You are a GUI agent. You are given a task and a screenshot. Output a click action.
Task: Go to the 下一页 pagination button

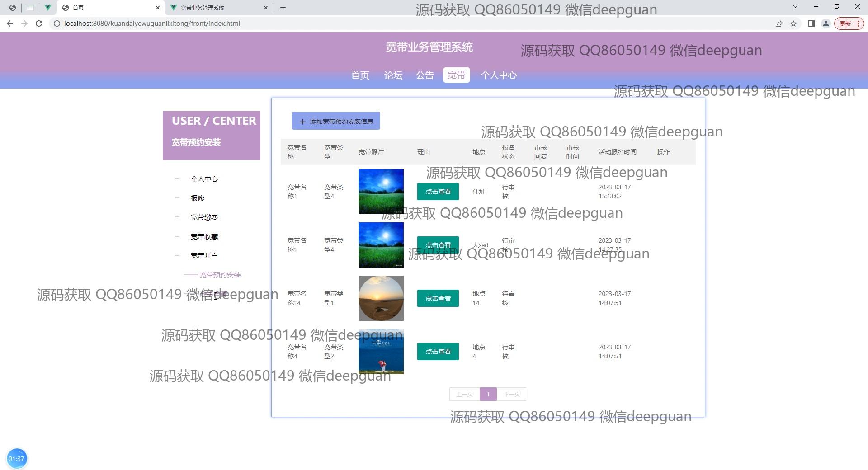tap(512, 394)
